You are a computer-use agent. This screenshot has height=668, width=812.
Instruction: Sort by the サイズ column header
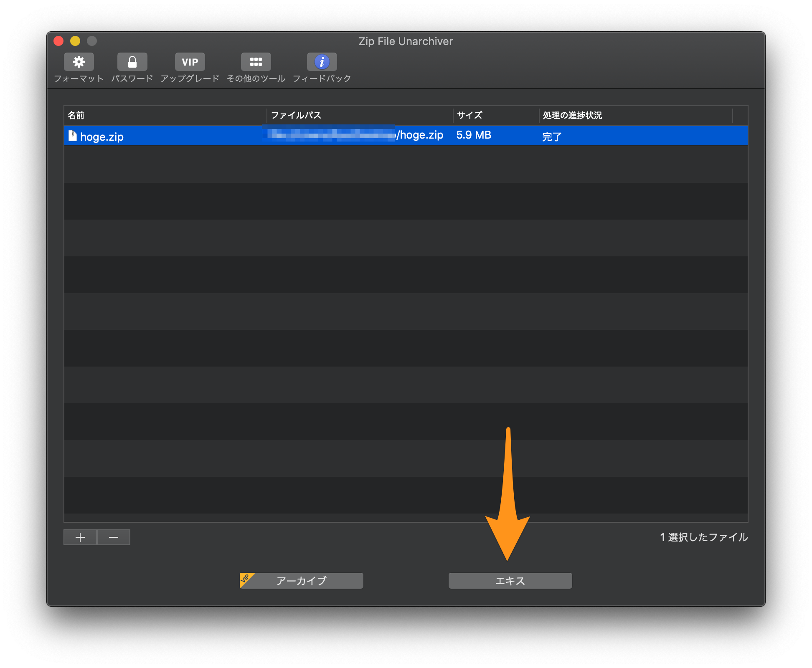[496, 115]
